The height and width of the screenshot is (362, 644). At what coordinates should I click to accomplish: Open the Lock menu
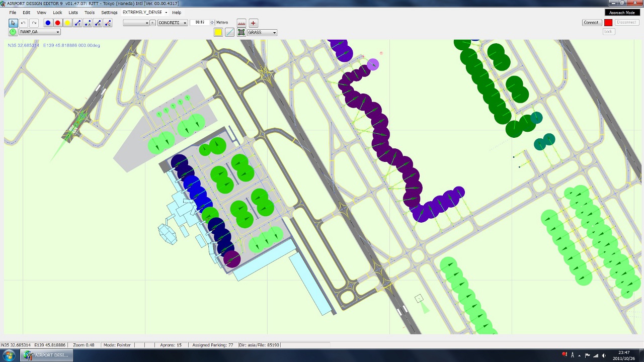click(58, 12)
